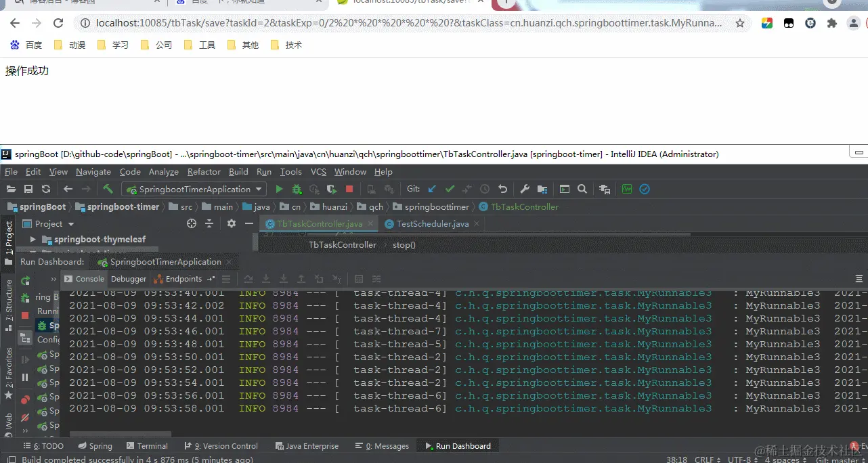Update project with the Git blue arrow
868x463 pixels.
click(432, 190)
